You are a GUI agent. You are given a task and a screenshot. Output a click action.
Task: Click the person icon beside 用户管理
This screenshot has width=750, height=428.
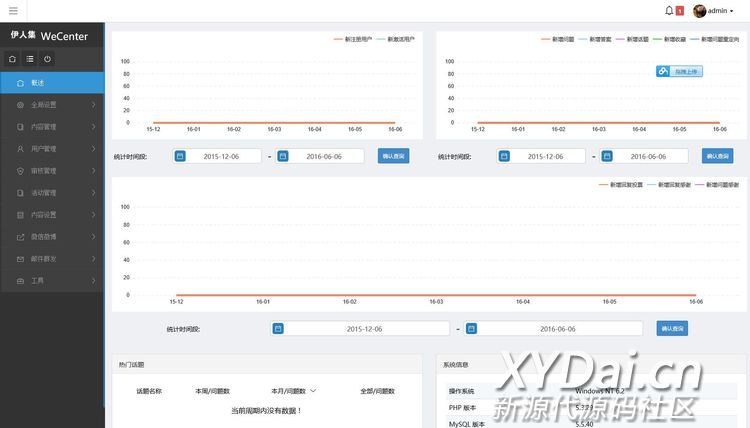pyautogui.click(x=20, y=149)
